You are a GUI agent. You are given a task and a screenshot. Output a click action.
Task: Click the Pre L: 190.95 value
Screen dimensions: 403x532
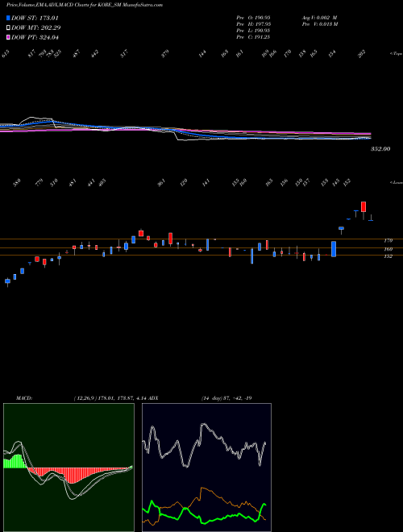click(x=253, y=31)
